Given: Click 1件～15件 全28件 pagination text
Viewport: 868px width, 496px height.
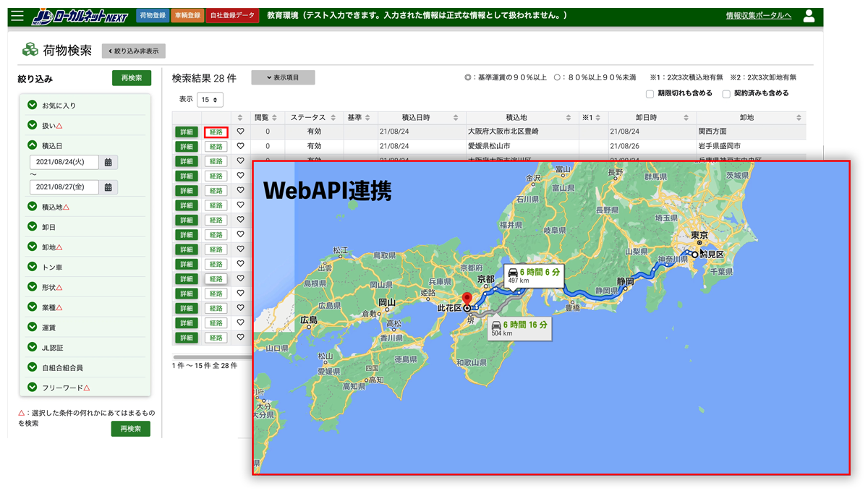Looking at the screenshot, I should tap(205, 366).
